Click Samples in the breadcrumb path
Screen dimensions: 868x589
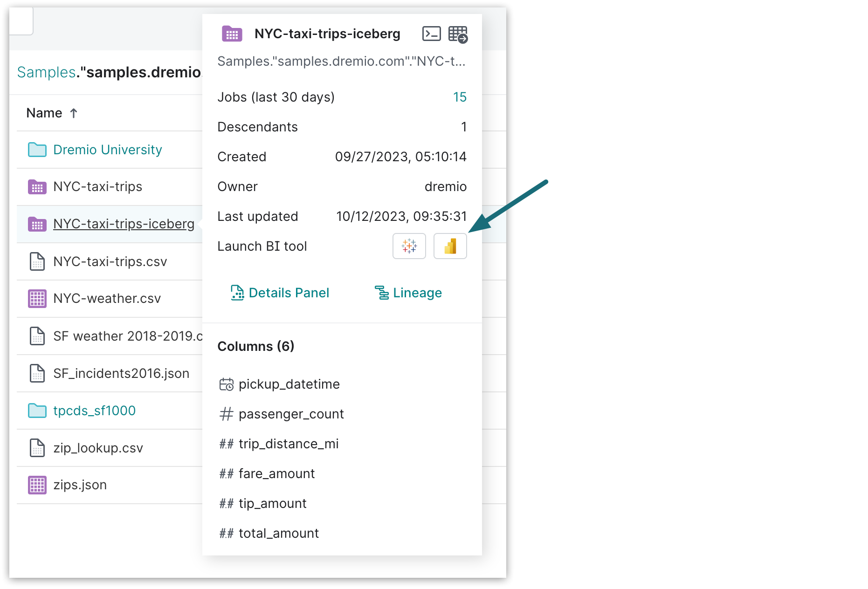click(x=46, y=72)
